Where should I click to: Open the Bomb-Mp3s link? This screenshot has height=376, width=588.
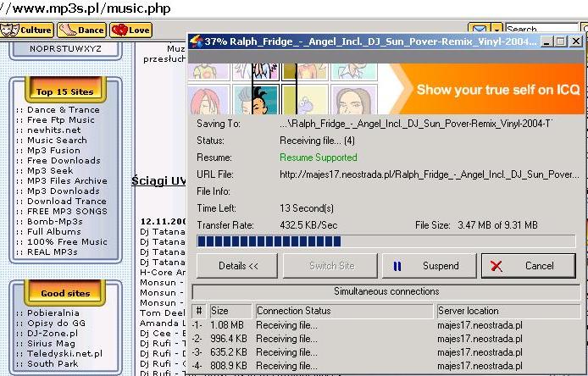click(x=55, y=221)
